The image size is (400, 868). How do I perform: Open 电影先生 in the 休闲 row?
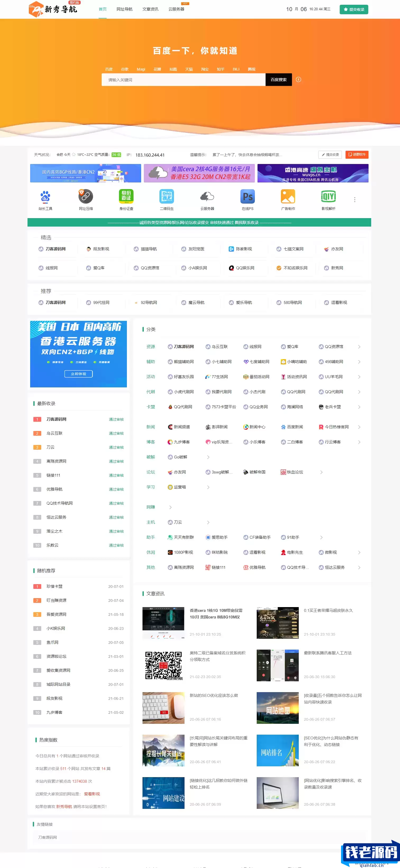pyautogui.click(x=292, y=552)
